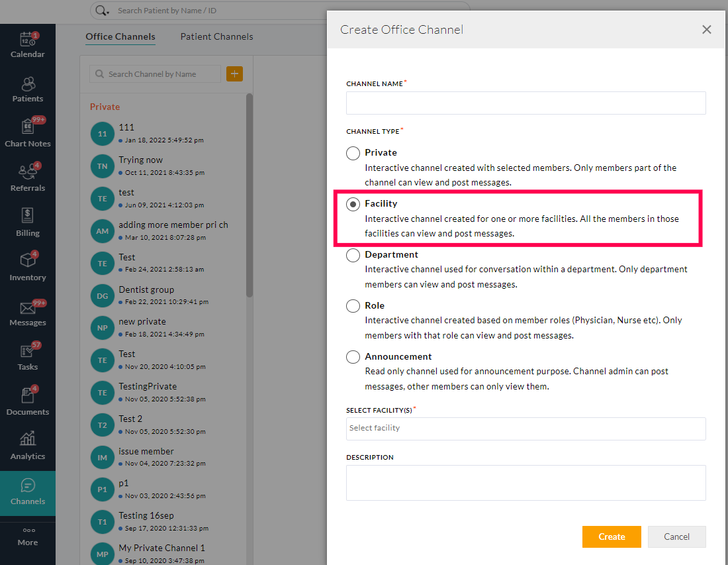The height and width of the screenshot is (565, 728).
Task: Click the Channel Name input field
Action: [525, 103]
